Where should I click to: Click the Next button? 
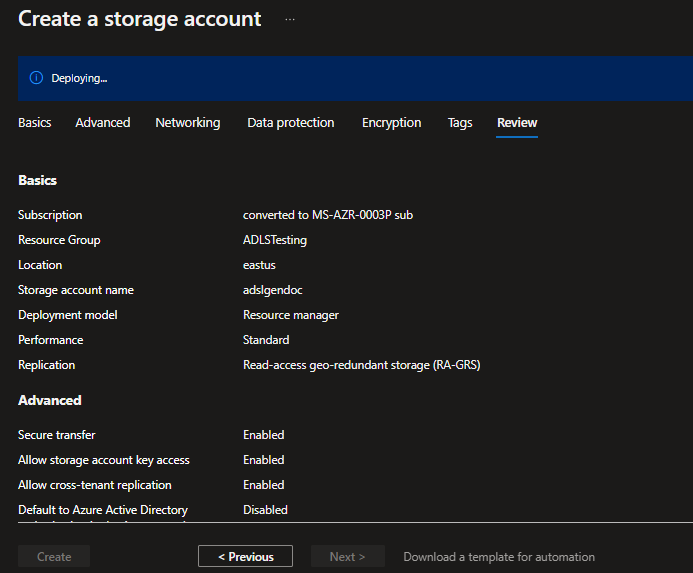coord(348,557)
